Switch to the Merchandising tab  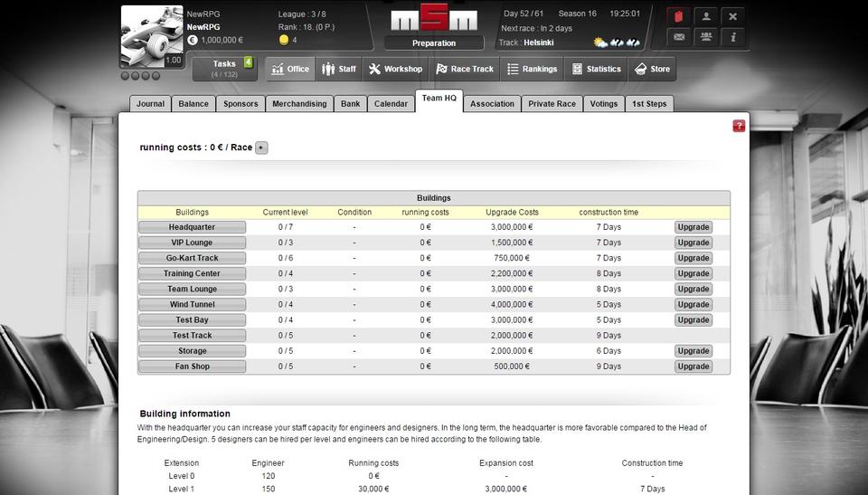(299, 104)
